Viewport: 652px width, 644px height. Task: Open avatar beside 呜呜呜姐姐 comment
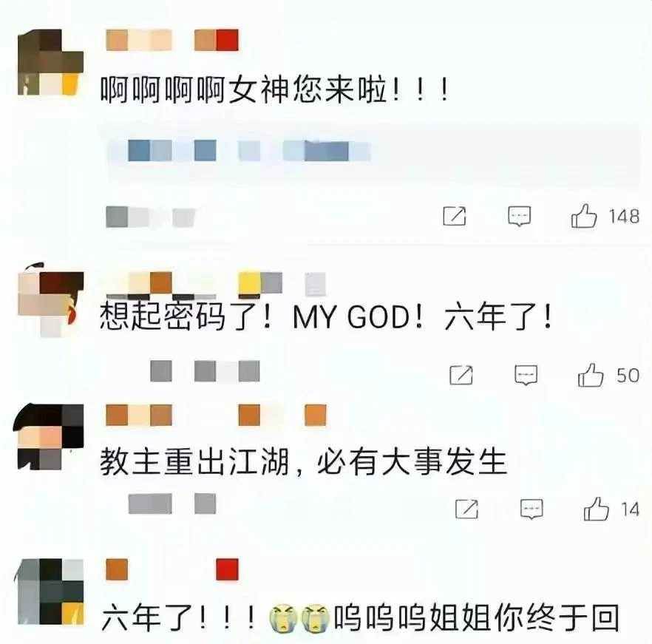click(51, 592)
